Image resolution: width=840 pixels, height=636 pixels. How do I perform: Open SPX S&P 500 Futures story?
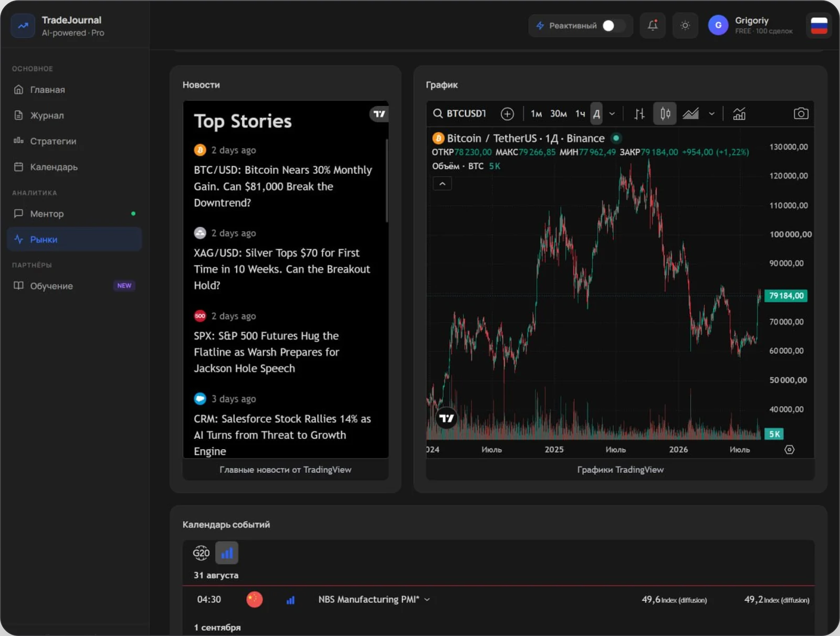coord(267,352)
